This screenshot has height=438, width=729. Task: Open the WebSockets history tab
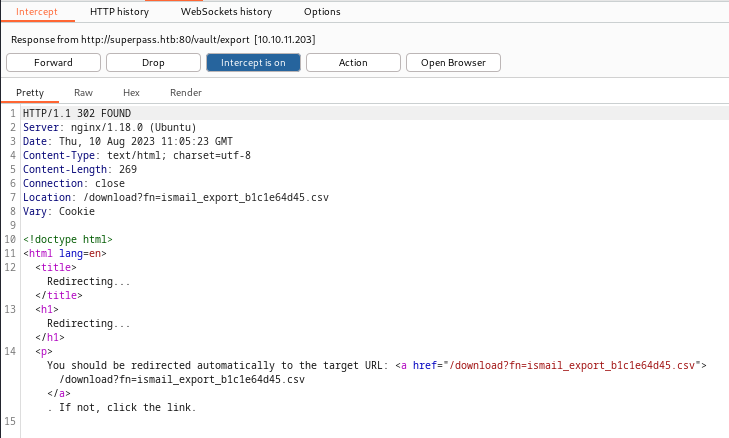[x=226, y=12]
